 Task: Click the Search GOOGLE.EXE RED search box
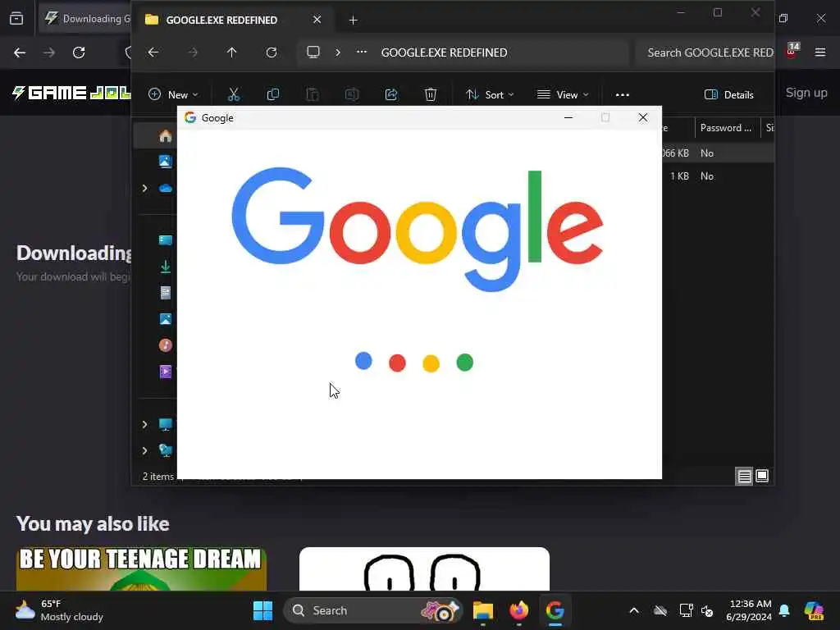[x=705, y=52]
